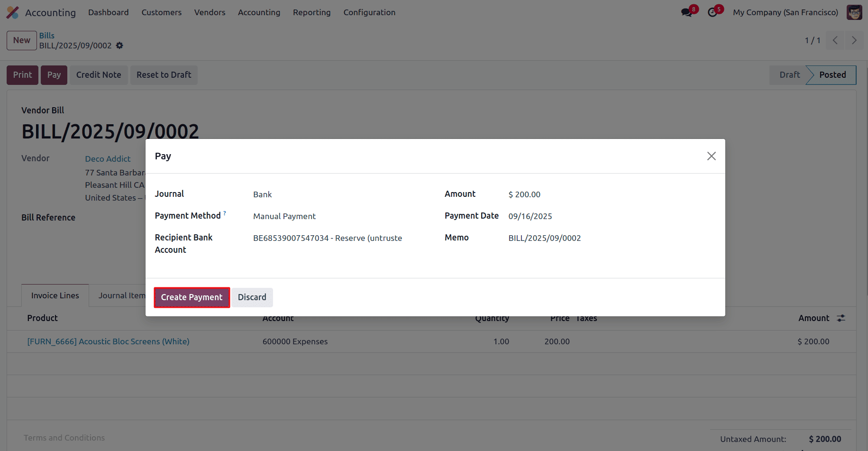Open the Recipient Bank Account field
Image resolution: width=868 pixels, height=451 pixels.
coord(328,238)
